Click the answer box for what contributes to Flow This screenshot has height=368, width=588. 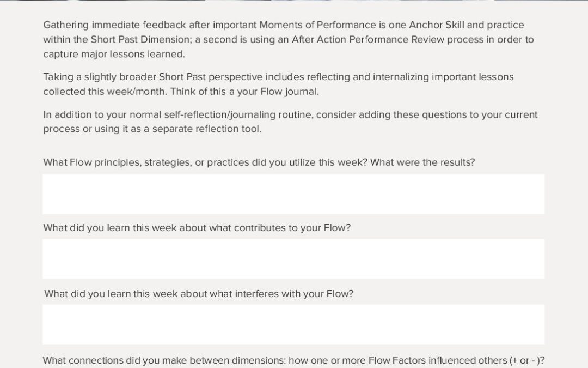pyautogui.click(x=293, y=259)
